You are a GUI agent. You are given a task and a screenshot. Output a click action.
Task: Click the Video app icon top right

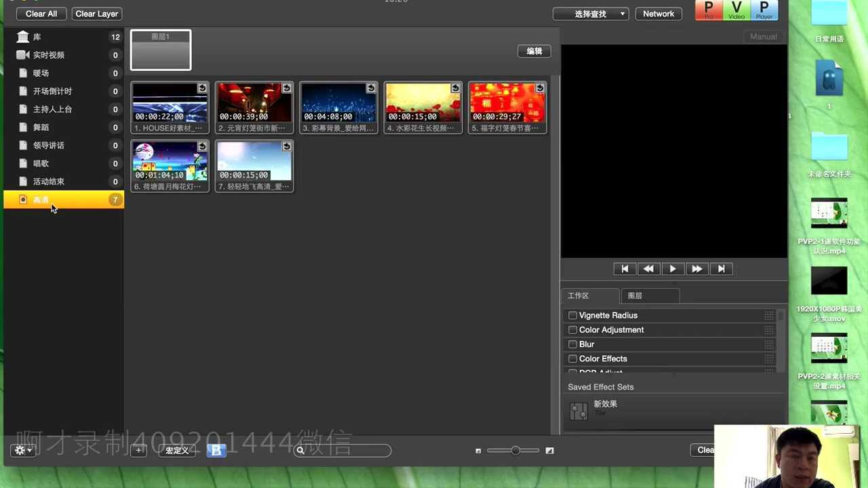point(736,9)
